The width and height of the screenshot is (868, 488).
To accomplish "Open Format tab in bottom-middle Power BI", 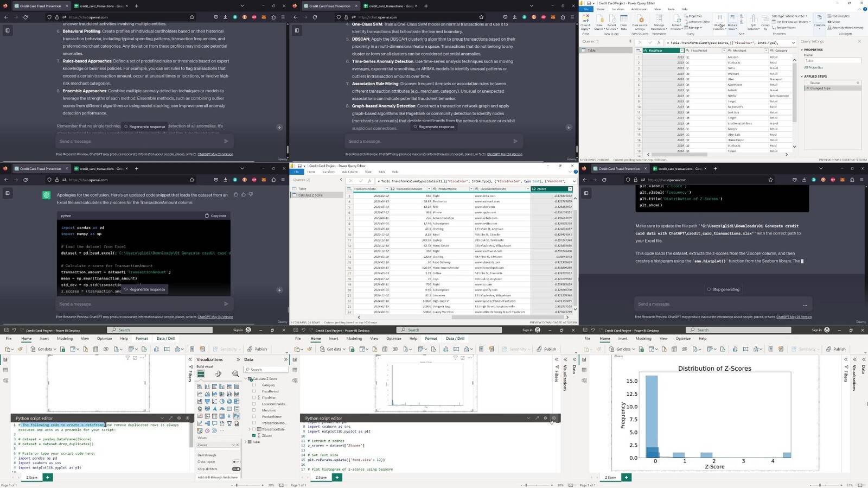I will [431, 338].
